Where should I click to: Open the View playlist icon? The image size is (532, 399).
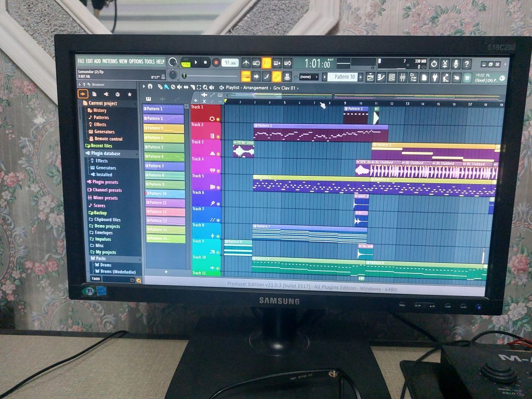pos(370,77)
